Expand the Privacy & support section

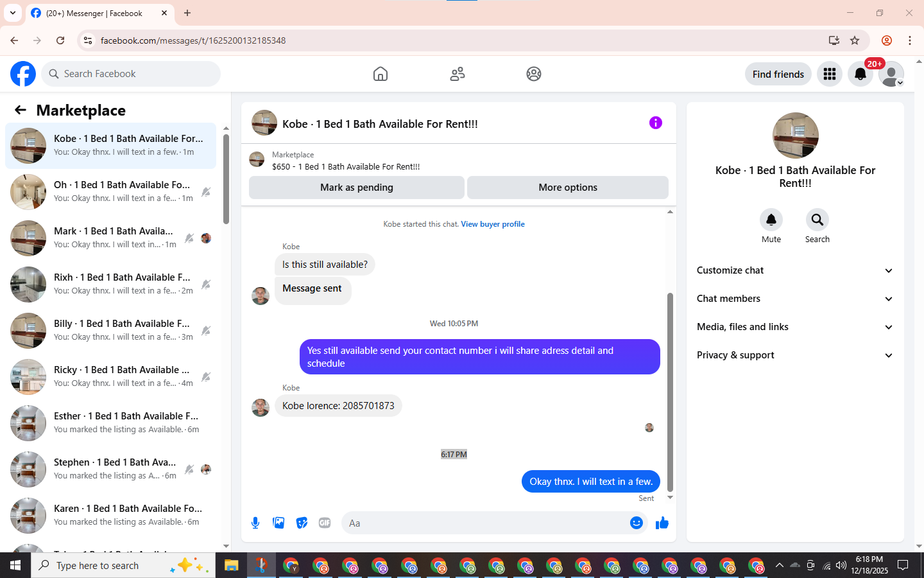(796, 355)
